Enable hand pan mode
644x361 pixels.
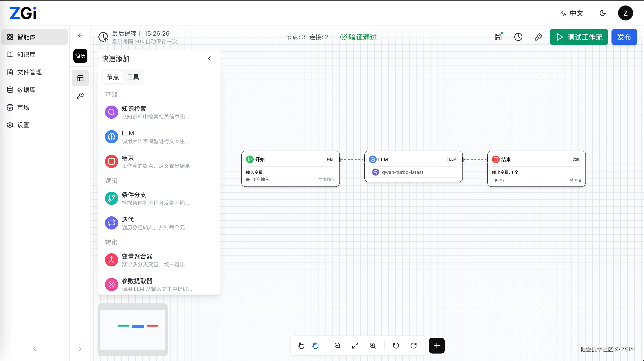coord(315,345)
